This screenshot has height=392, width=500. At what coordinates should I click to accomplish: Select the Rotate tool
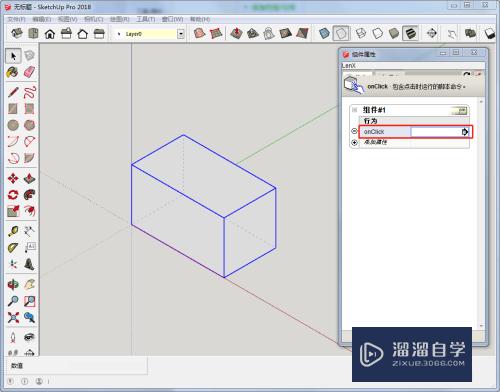(13, 195)
